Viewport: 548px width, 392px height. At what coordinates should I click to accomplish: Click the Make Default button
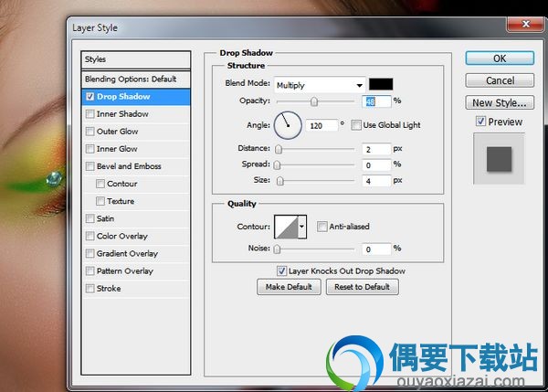(x=289, y=287)
